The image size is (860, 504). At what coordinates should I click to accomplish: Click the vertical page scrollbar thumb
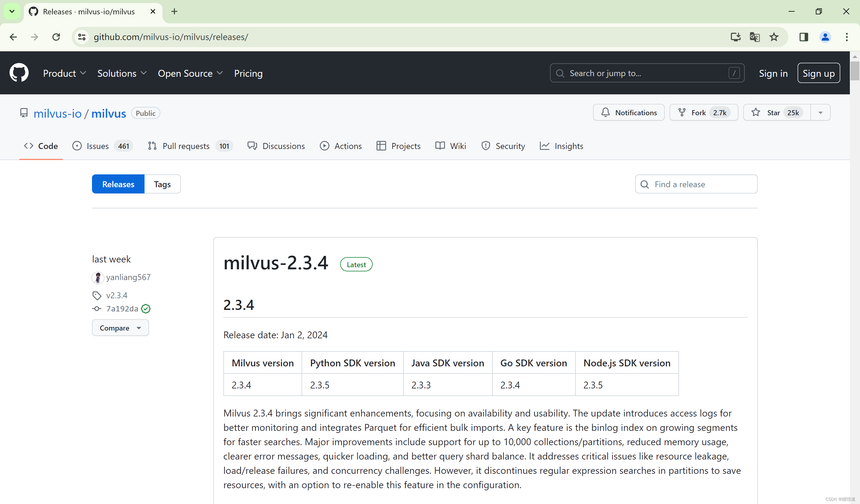click(x=854, y=70)
